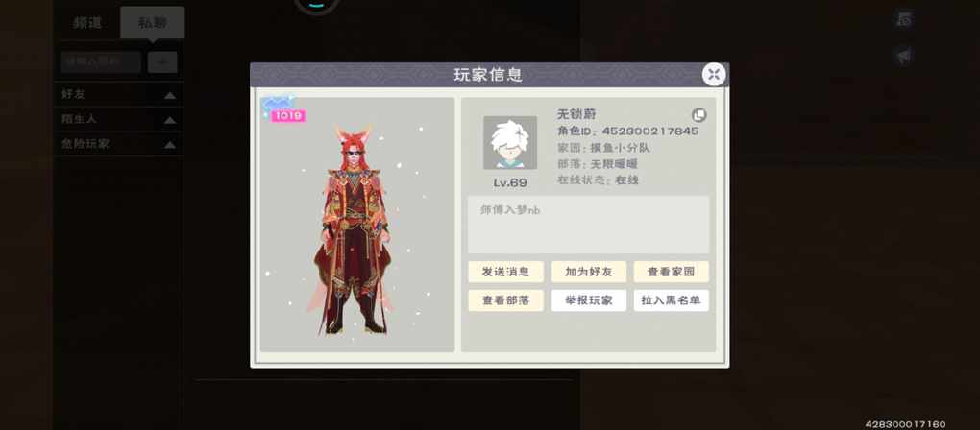Screen dimensions: 980x430
Task: Block the player with 拉入黑名单
Action: pos(672,300)
